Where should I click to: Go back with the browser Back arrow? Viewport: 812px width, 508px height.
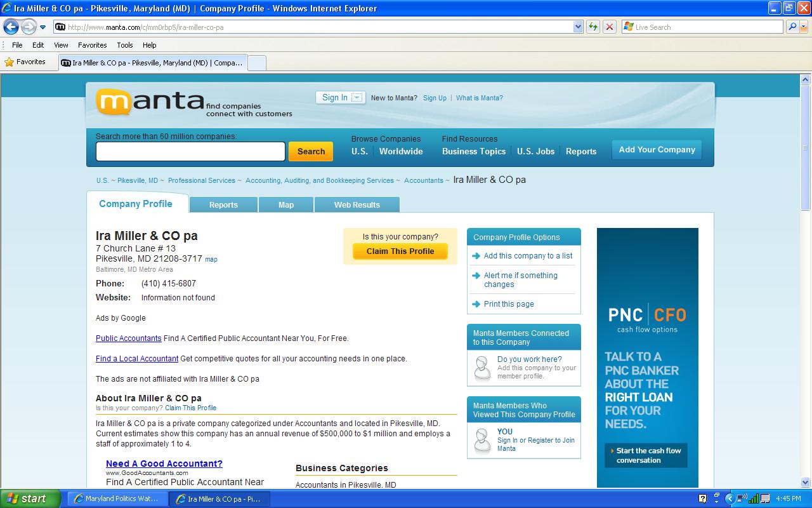[x=11, y=27]
